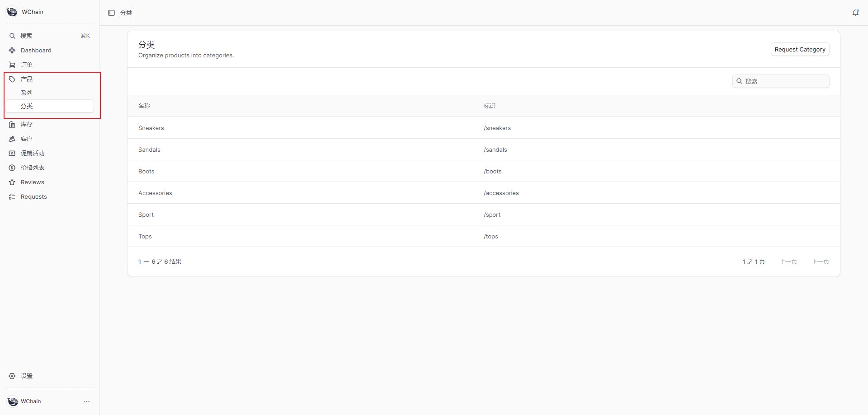Screen dimensions: 868x415
Task: Open 库存 via its building icon
Action: pos(12,125)
